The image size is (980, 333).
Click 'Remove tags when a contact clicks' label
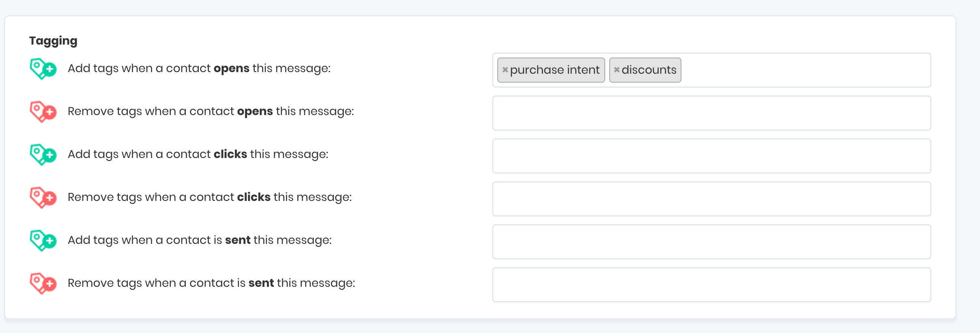209,197
